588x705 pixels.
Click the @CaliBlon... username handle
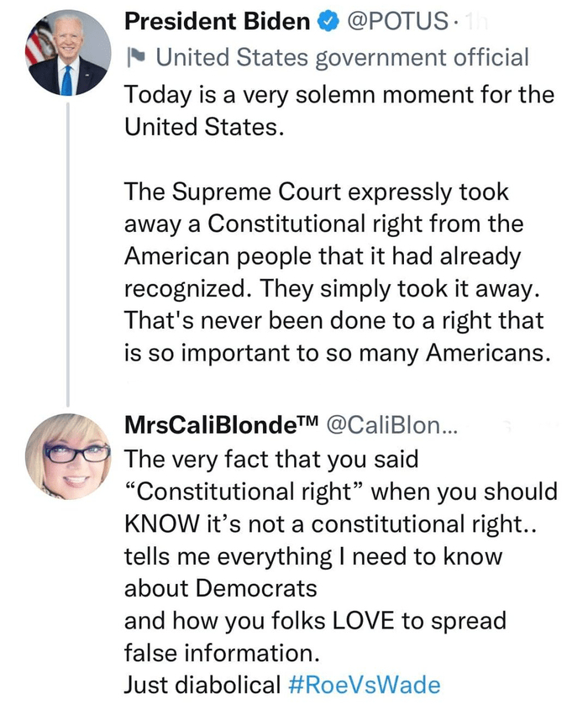[x=391, y=424]
